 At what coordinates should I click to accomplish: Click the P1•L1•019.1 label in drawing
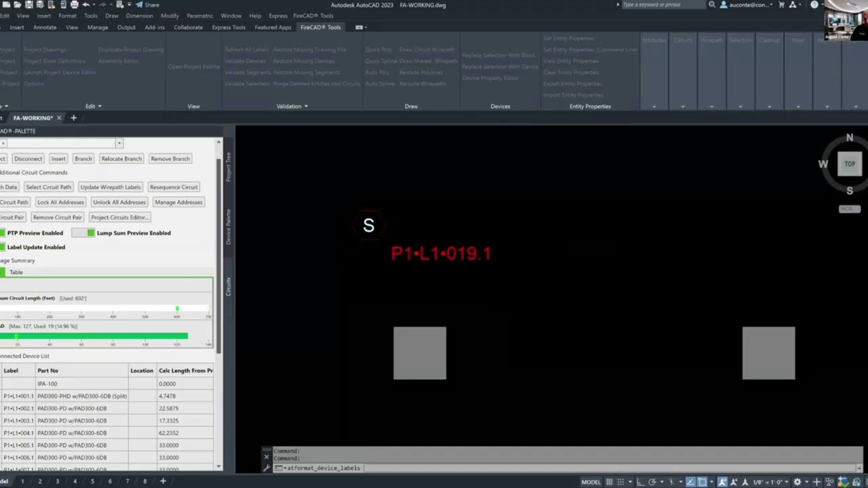441,253
